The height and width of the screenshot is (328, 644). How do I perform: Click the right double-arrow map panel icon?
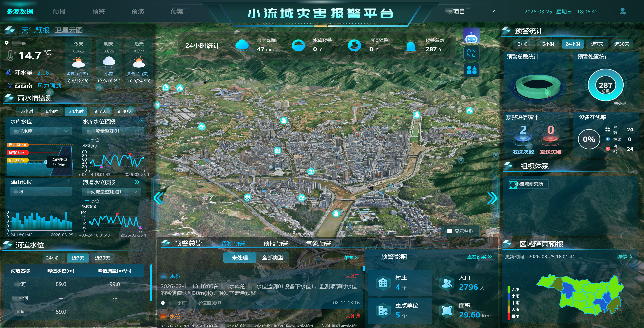coord(492,198)
